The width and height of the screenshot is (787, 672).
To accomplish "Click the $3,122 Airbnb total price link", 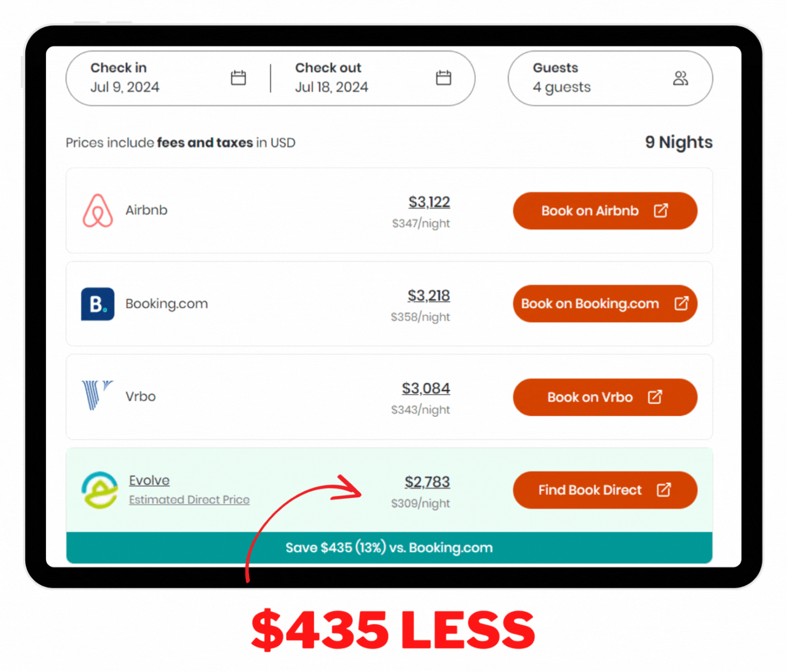I will click(429, 202).
